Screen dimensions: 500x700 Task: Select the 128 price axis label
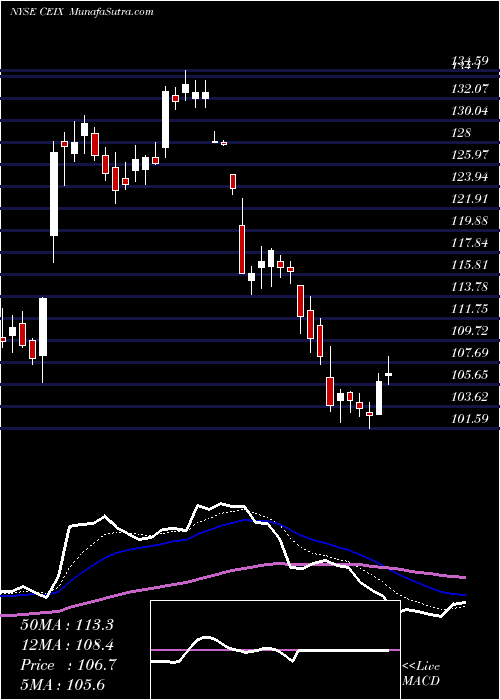(x=461, y=133)
